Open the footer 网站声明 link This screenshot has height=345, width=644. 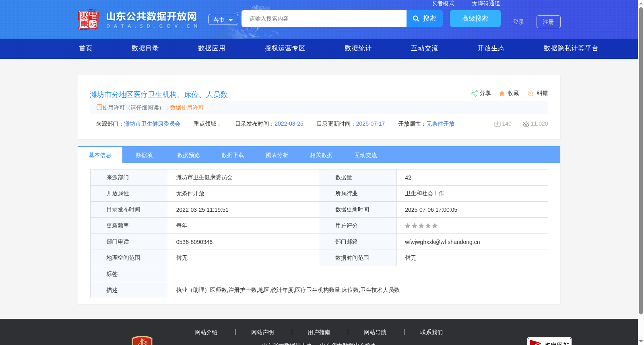click(262, 332)
